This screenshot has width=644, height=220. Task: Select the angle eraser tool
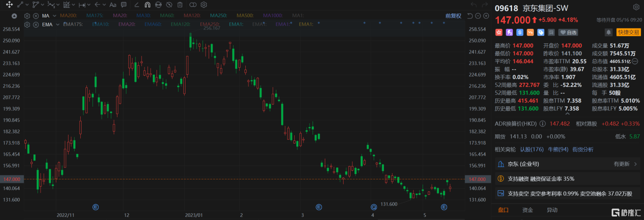coord(137,5)
